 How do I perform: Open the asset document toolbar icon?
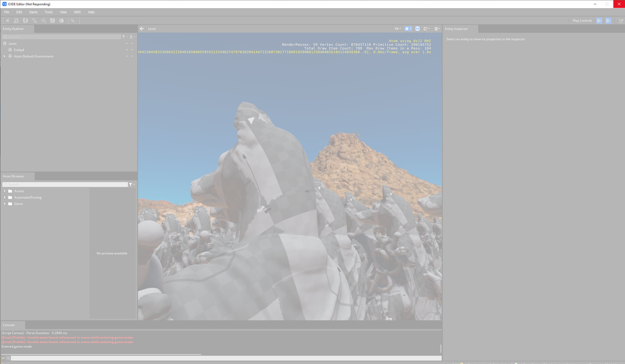tap(16, 21)
